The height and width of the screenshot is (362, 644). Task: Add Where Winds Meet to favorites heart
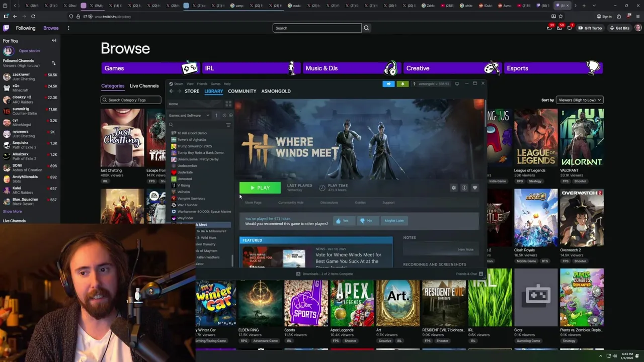point(475,188)
